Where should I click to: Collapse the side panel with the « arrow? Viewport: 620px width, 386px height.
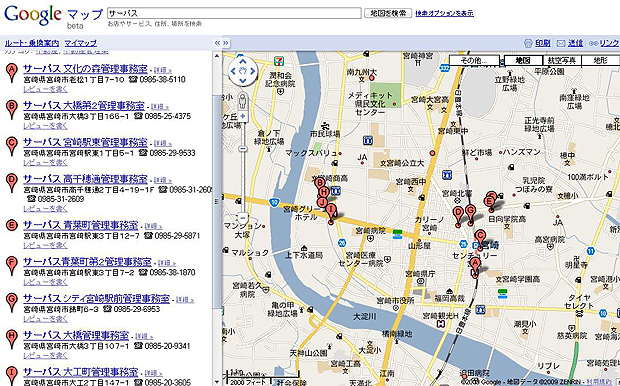[x=217, y=43]
